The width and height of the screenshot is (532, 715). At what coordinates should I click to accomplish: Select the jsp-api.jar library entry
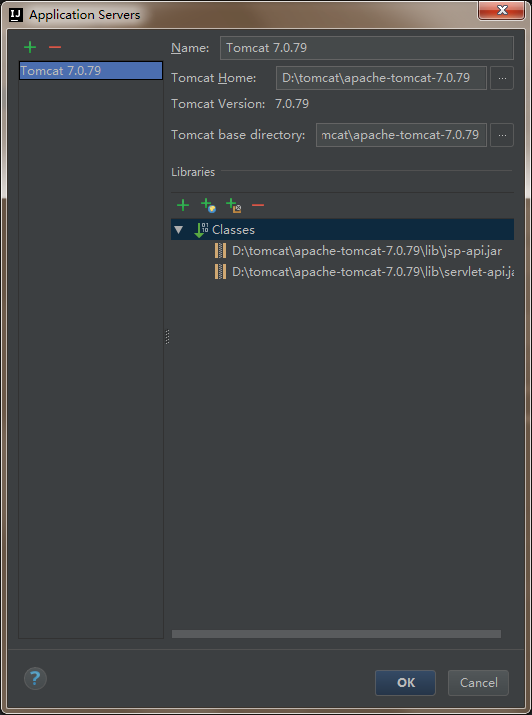(x=367, y=251)
